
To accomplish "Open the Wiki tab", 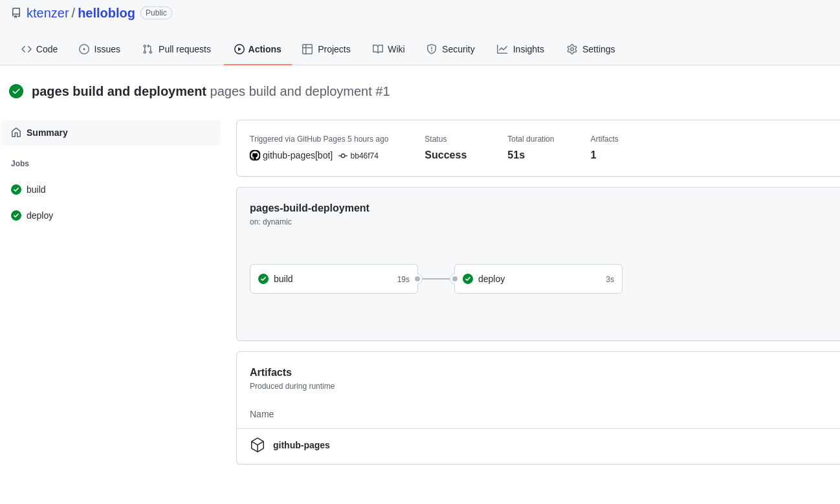I will pos(389,49).
